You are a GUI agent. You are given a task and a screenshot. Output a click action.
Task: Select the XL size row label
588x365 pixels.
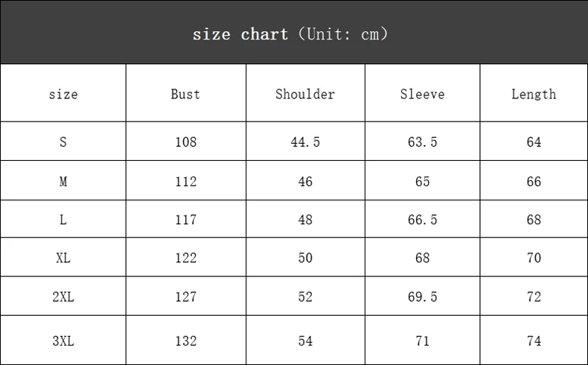coord(63,258)
